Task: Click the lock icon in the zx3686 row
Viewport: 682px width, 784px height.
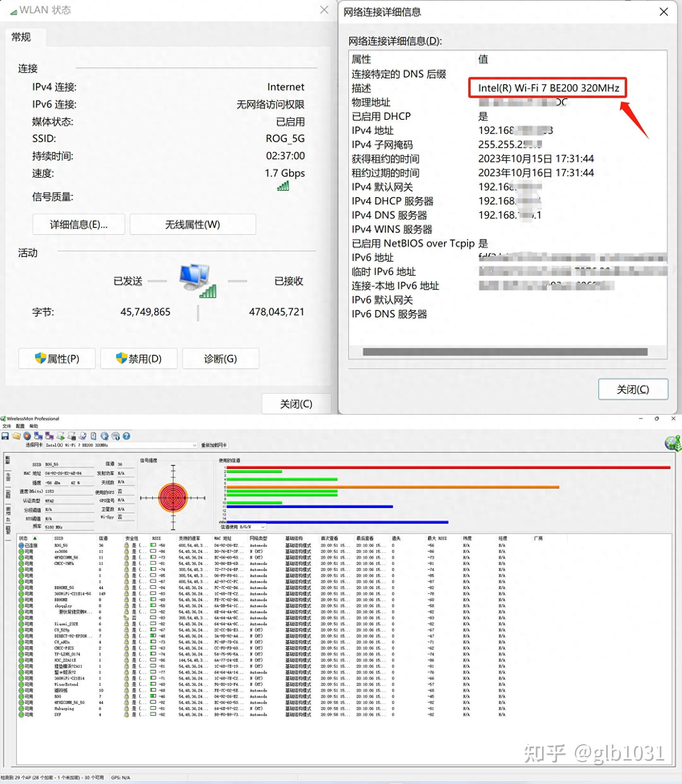Action: pos(126,551)
